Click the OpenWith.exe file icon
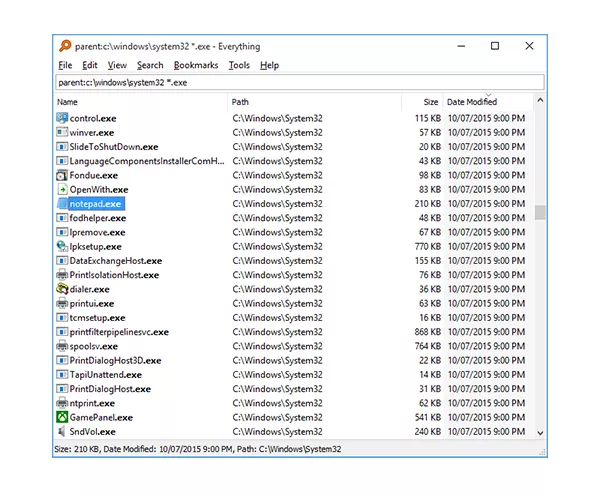The height and width of the screenshot is (494, 600). 62,189
